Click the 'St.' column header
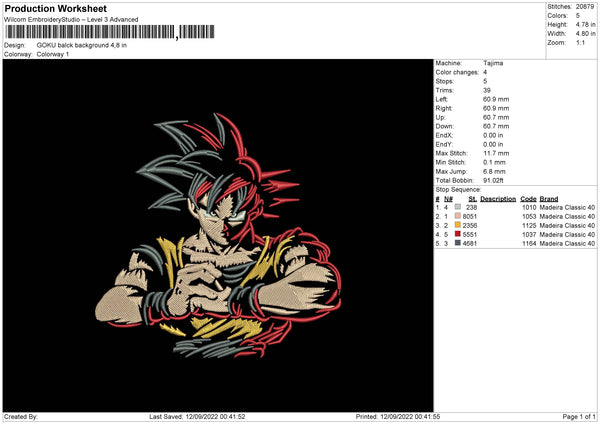The width and height of the screenshot is (600, 424). click(x=473, y=199)
